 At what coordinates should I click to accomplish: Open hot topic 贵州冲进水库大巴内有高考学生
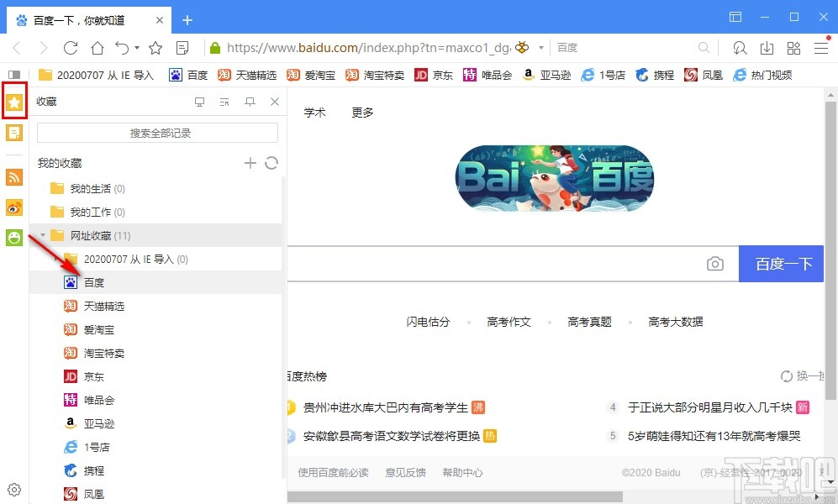click(x=385, y=407)
